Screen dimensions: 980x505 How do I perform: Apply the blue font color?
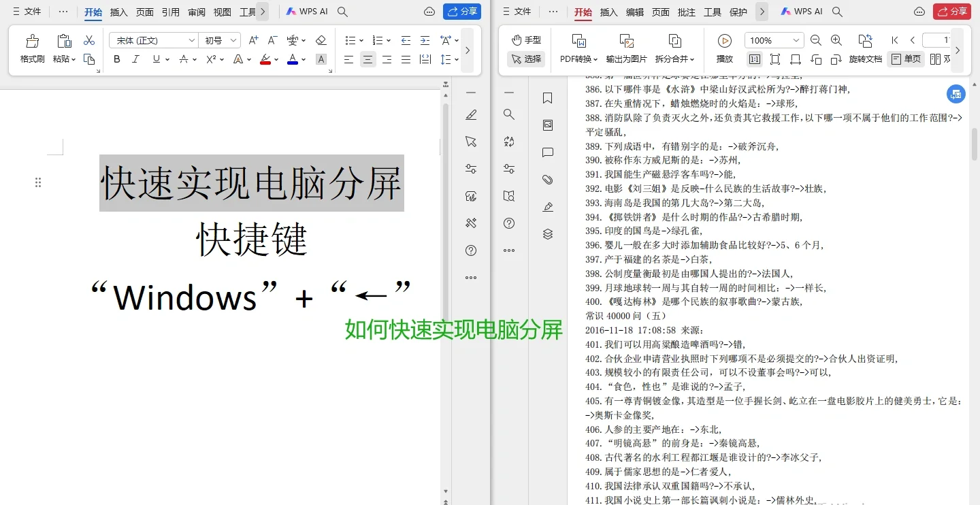[293, 59]
